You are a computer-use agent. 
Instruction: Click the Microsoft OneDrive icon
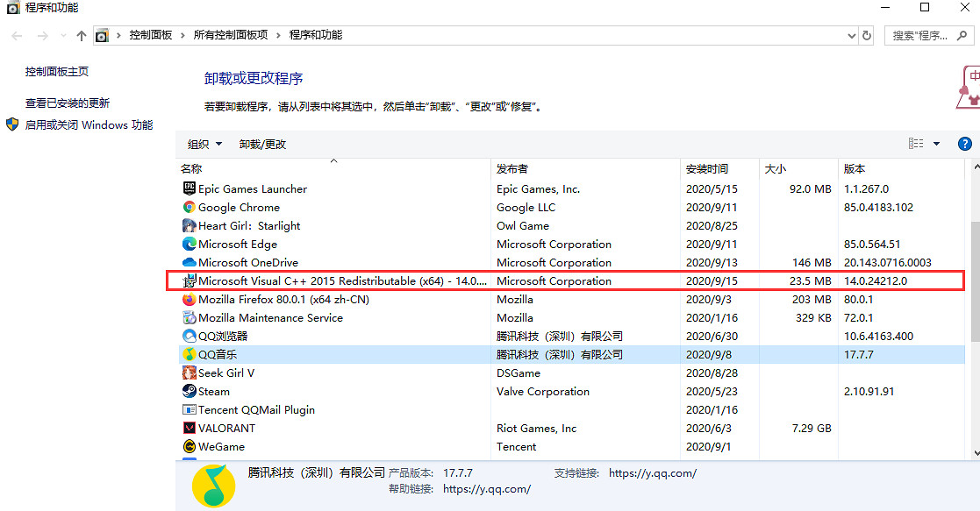tap(189, 262)
